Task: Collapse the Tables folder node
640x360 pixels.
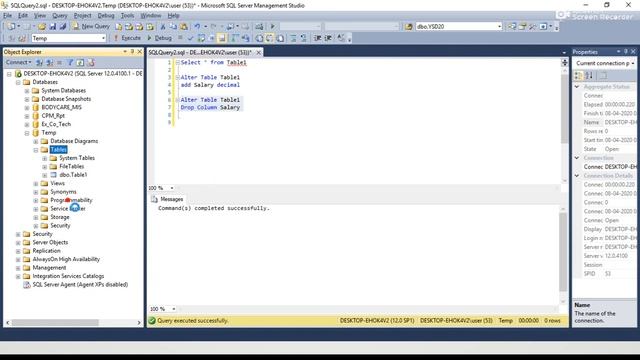Action: tap(36, 150)
